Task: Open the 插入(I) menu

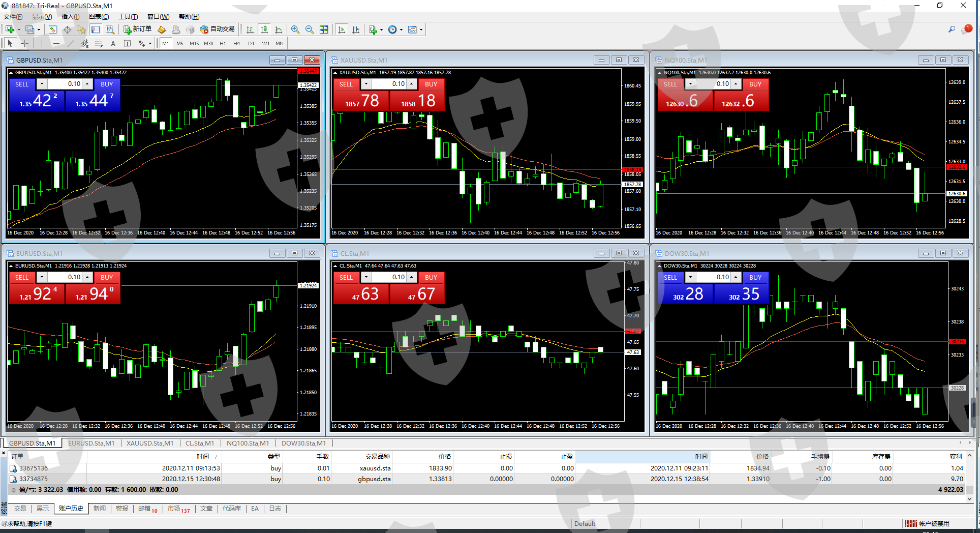Action: [x=70, y=17]
